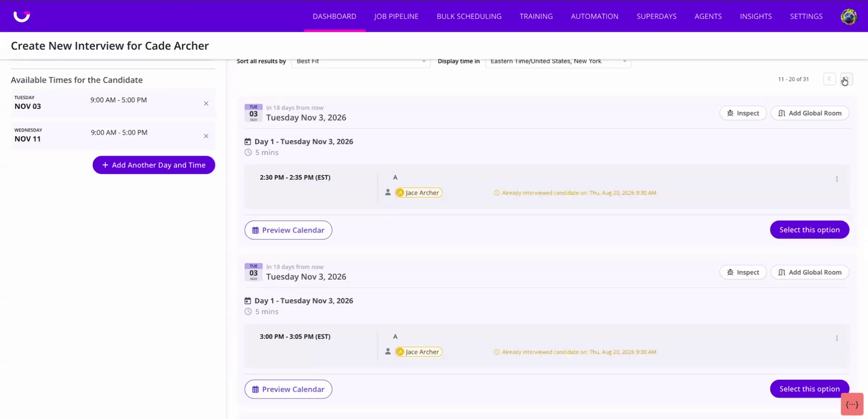Select this option for 3:00 PM slot

[x=809, y=389]
